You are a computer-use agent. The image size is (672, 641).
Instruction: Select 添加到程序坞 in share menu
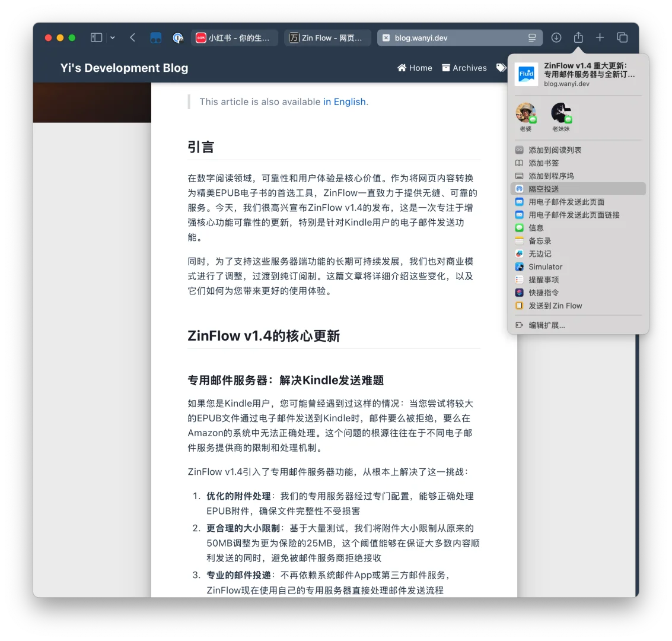(578, 176)
